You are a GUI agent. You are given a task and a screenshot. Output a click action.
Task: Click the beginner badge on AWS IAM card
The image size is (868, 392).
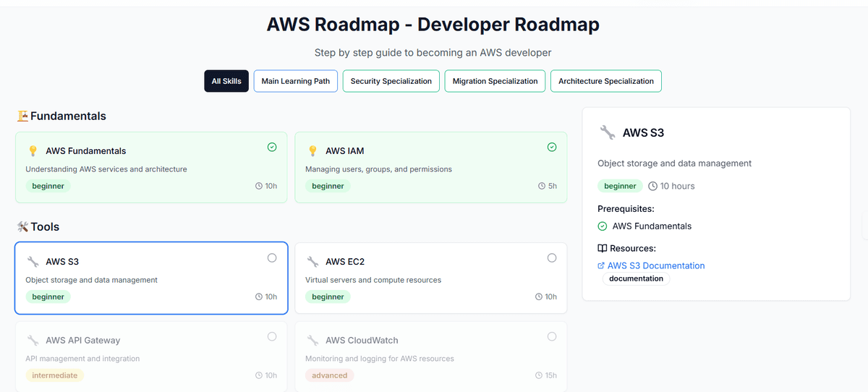[328, 186]
